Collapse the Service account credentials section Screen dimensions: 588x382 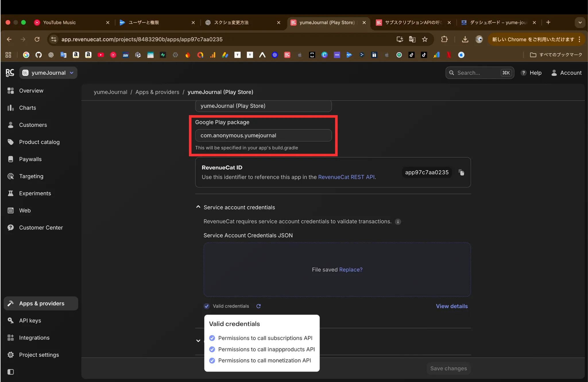[198, 207]
